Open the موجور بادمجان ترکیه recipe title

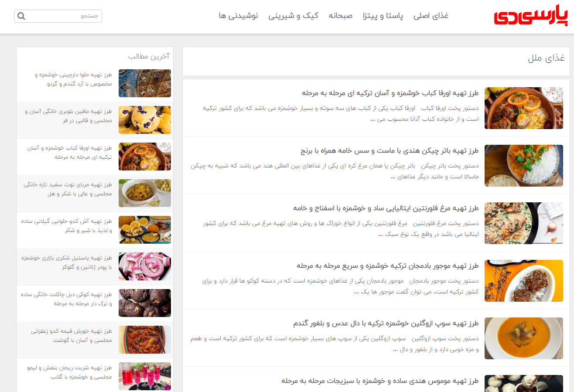click(388, 266)
